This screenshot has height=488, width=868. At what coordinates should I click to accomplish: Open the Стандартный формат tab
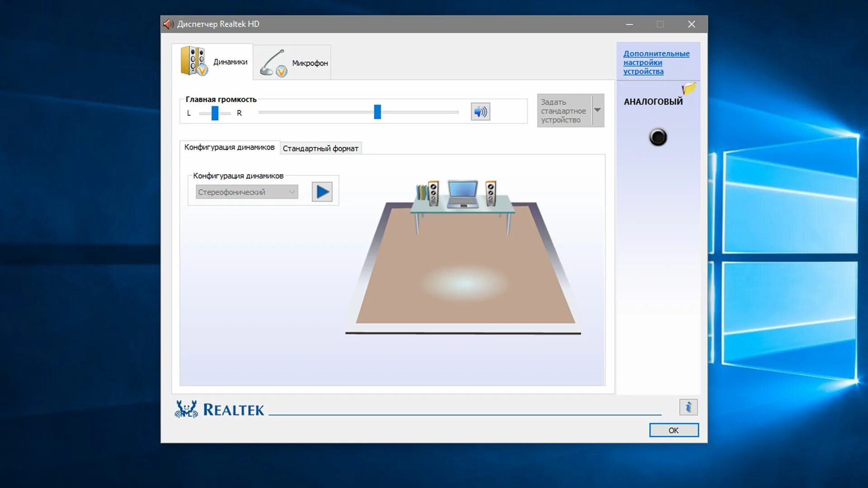tap(320, 148)
